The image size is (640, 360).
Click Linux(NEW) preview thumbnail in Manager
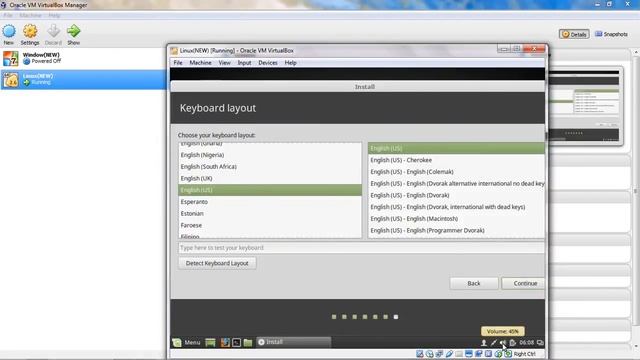tap(584, 106)
